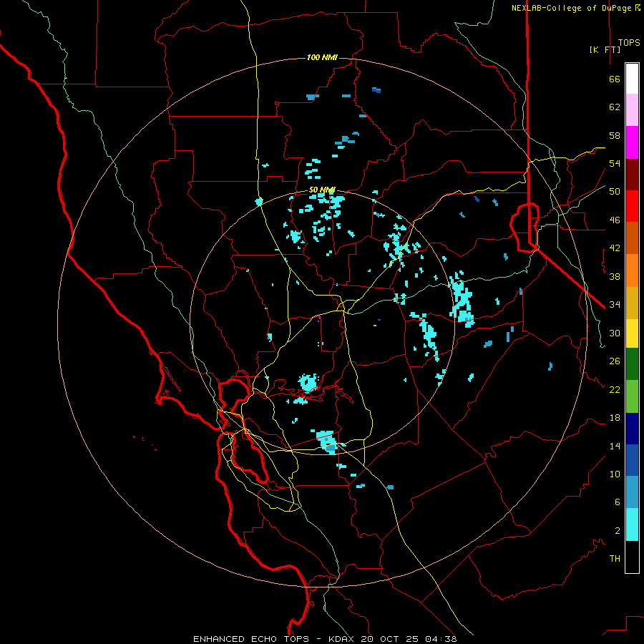Click the 2 legend scale value

click(x=618, y=531)
